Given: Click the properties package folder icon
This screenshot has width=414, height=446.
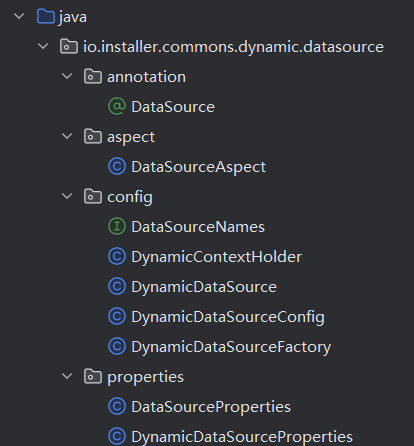Looking at the screenshot, I should [x=93, y=376].
